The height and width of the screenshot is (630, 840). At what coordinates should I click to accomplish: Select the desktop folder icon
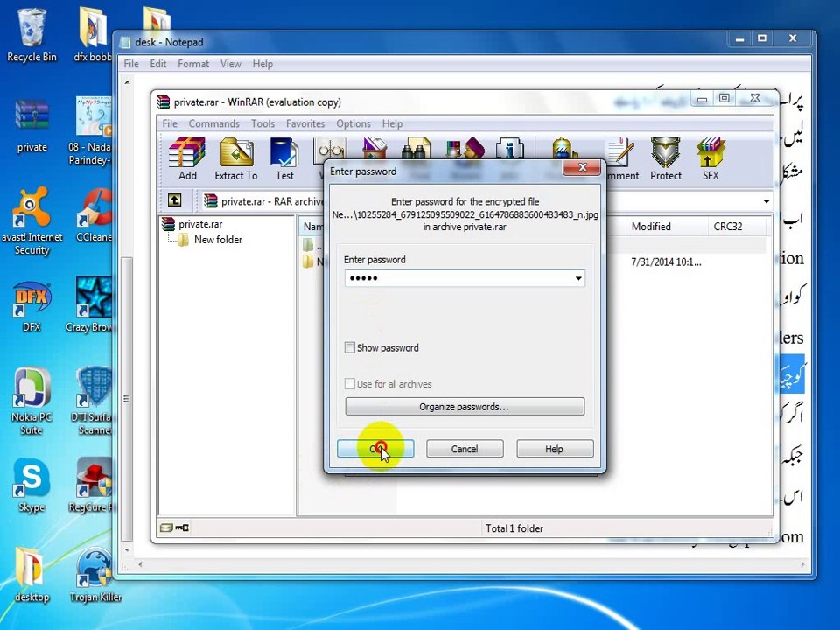point(31,574)
